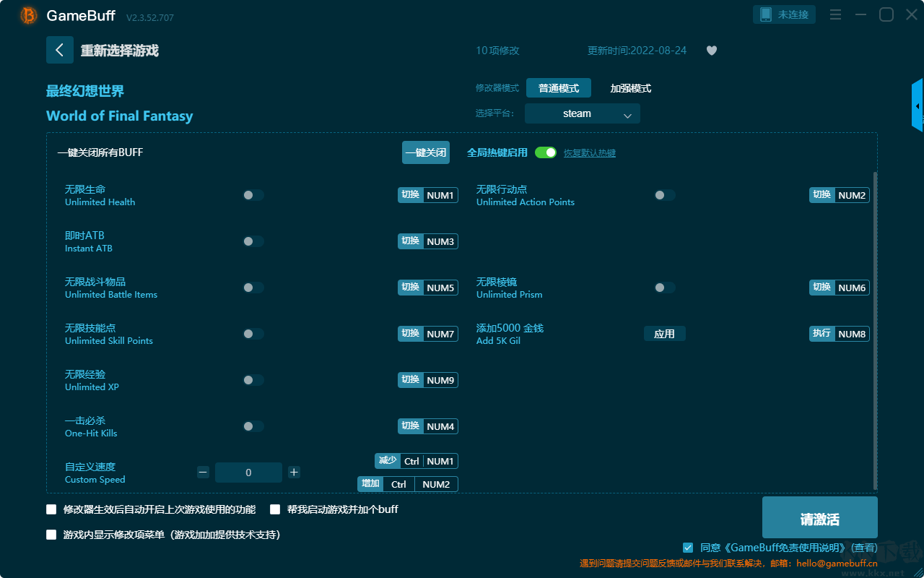This screenshot has height=578, width=924.
Task: Click the vertical scrollbar of cheat list
Action: [x=876, y=331]
